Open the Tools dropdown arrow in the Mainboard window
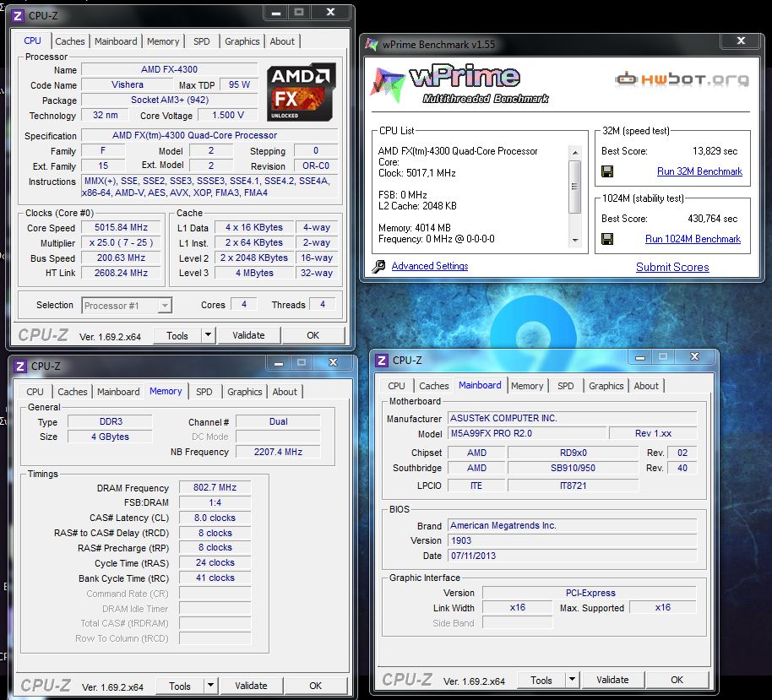 (572, 680)
